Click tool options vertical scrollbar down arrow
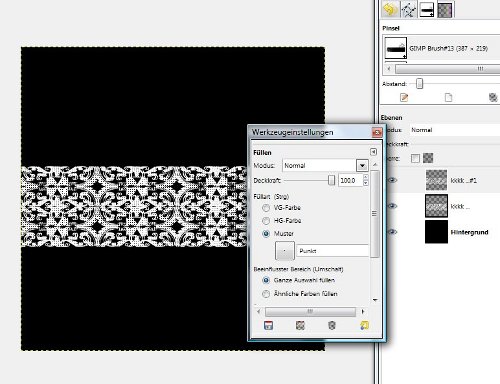The image size is (500, 384). [375, 300]
